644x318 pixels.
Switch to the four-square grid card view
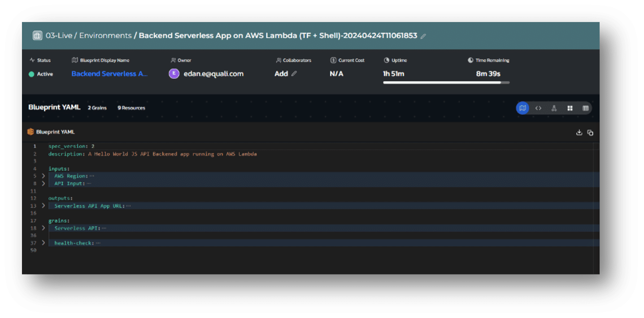point(570,108)
